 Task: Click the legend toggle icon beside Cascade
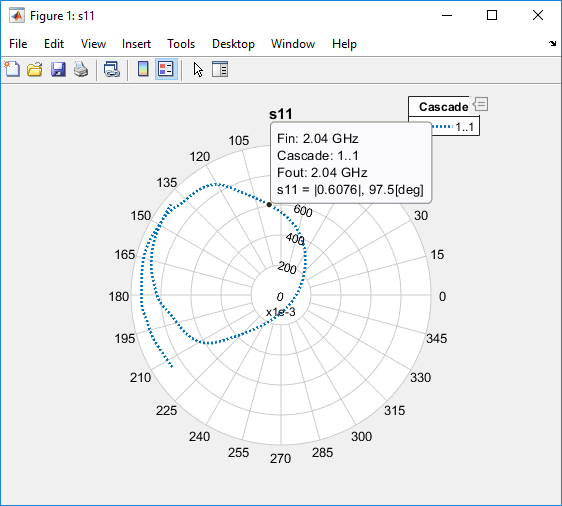(x=480, y=104)
